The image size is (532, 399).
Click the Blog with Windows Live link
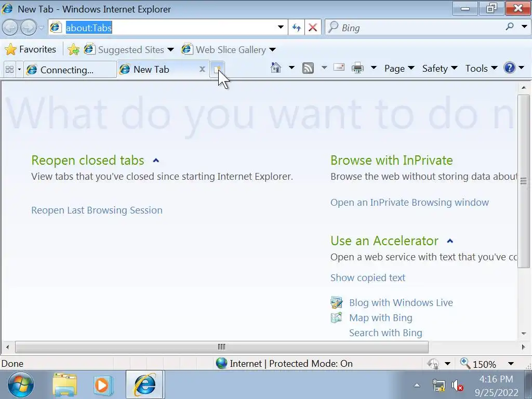click(x=401, y=302)
